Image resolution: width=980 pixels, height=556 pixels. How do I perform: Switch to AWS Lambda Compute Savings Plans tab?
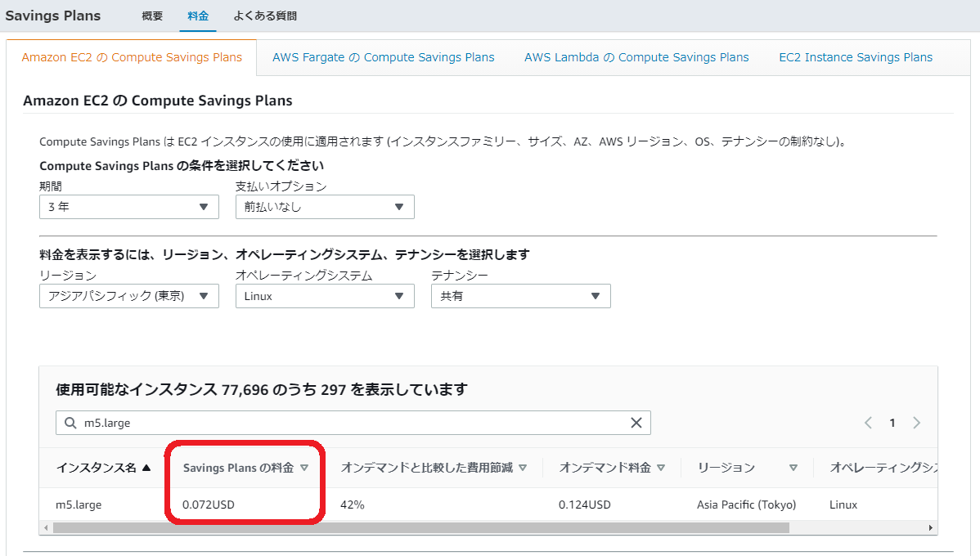pos(636,57)
